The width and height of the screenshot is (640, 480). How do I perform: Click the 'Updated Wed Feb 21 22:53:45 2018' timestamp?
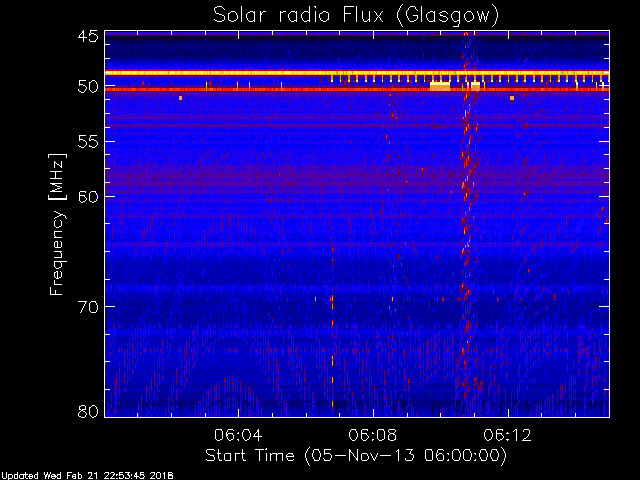(x=87, y=476)
